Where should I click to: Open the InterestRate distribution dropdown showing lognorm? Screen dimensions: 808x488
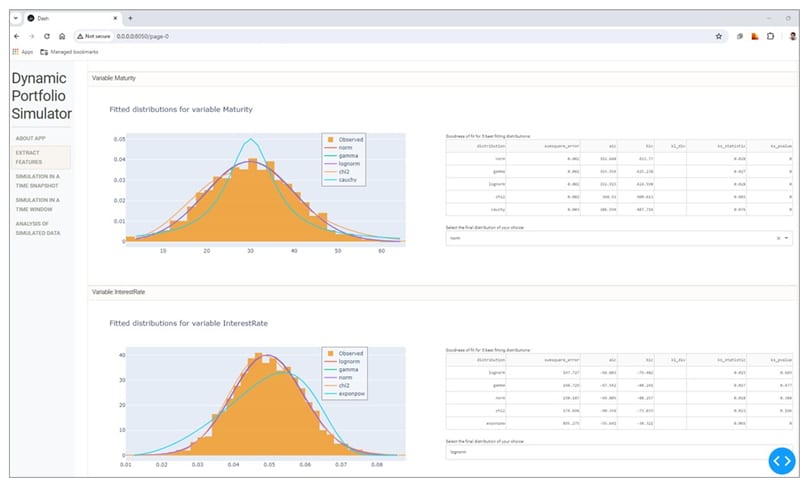[x=600, y=452]
